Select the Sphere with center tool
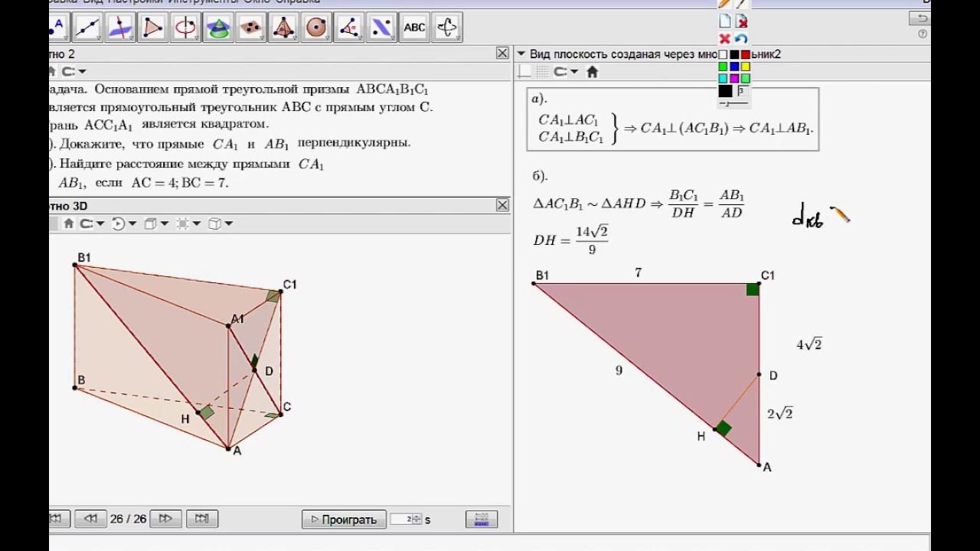Image resolution: width=980 pixels, height=551 pixels. [316, 28]
